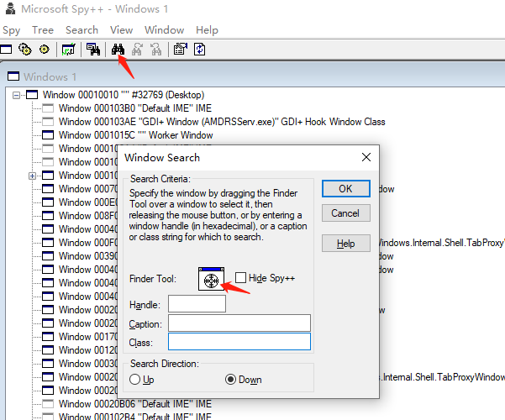505x420 pixels.
Task: Select the Up search direction
Action: 135,380
